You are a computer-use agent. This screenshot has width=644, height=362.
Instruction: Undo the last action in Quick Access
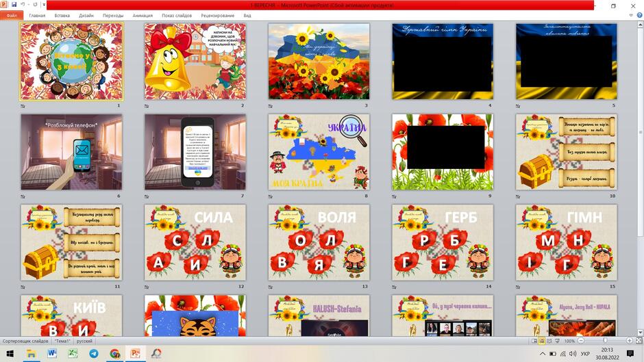[x=23, y=5]
